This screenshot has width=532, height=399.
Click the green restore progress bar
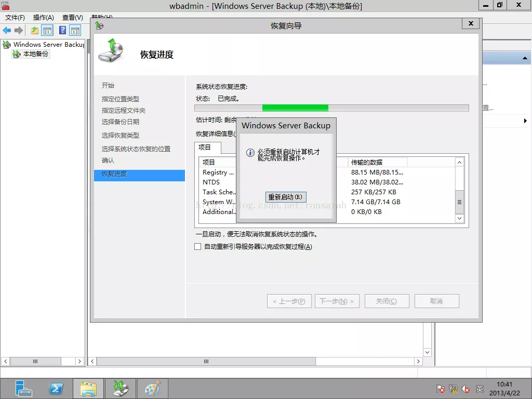coord(295,108)
